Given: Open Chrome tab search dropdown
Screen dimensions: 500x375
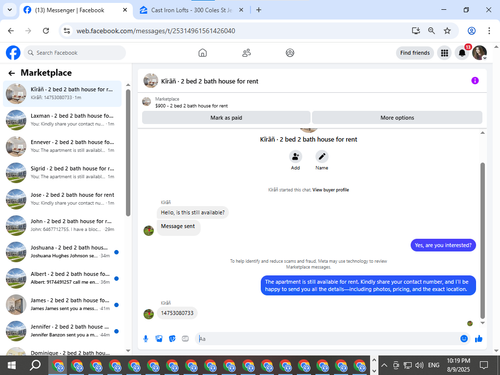Looking at the screenshot, I should tap(10, 10).
